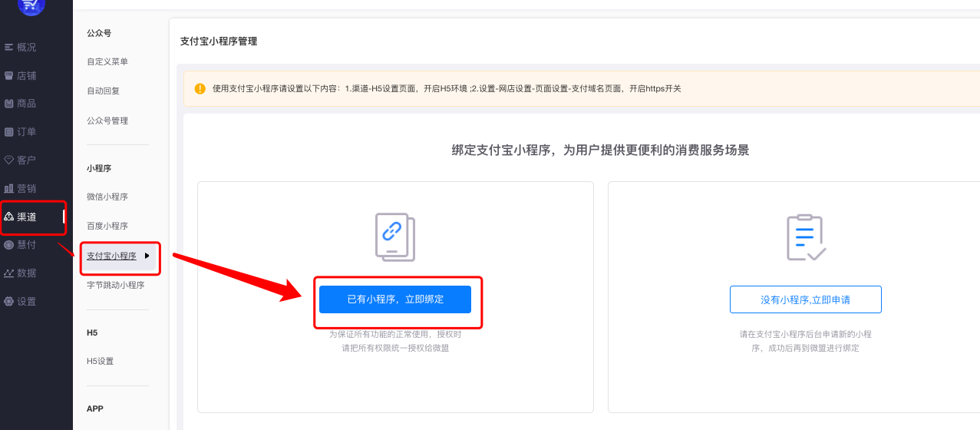Click 没有小程序,立即申请 button
The height and width of the screenshot is (430, 980).
point(805,299)
